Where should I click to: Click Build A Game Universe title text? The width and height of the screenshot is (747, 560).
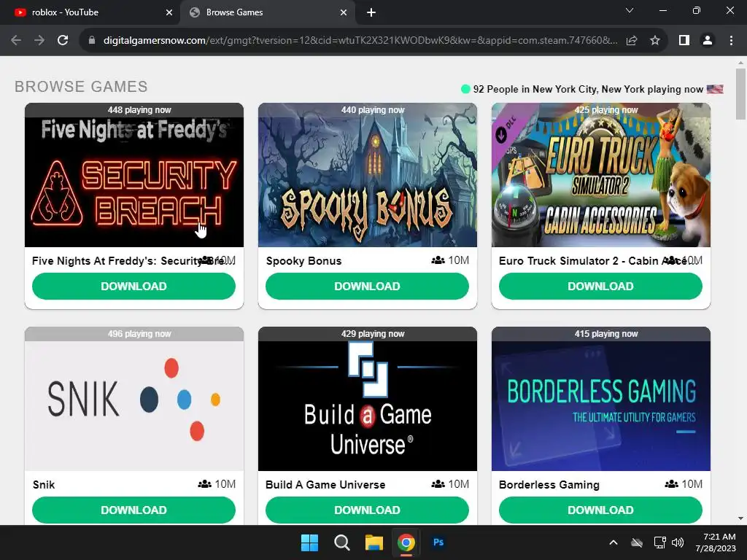pos(325,485)
